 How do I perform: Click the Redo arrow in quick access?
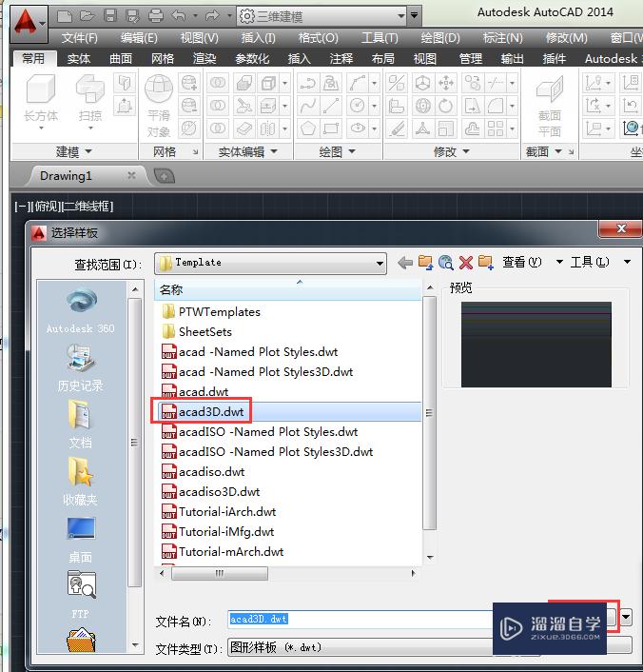point(211,16)
